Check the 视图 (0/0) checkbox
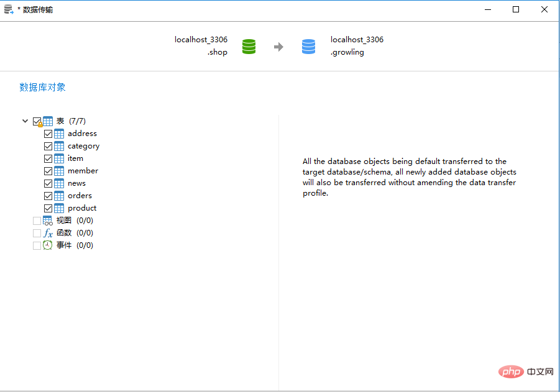560x392 pixels. pyautogui.click(x=37, y=221)
